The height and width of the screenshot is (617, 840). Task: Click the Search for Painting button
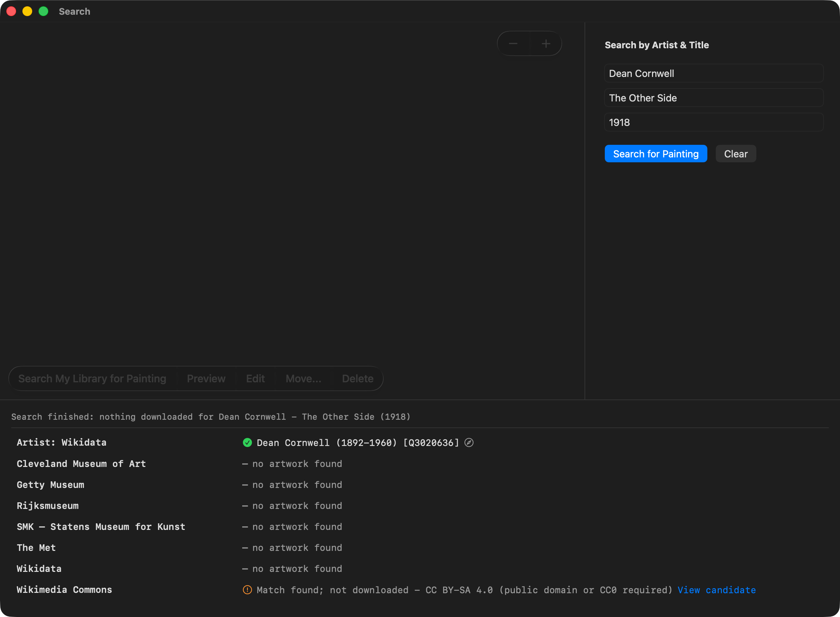(x=656, y=154)
